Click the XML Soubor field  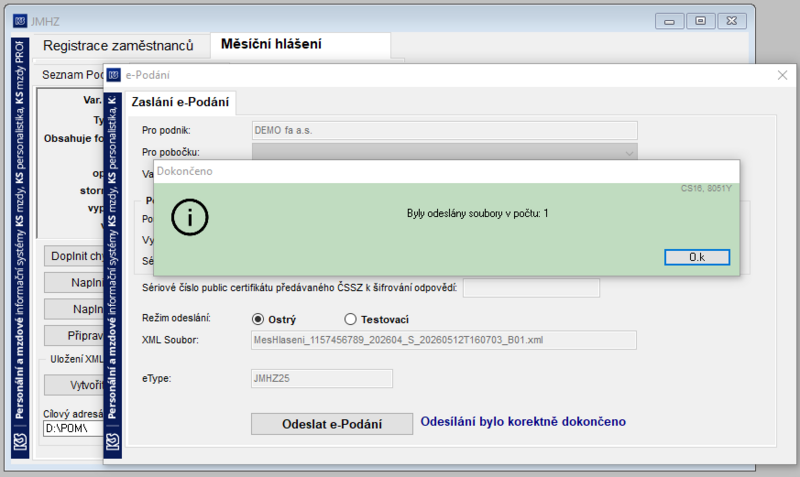[443, 340]
